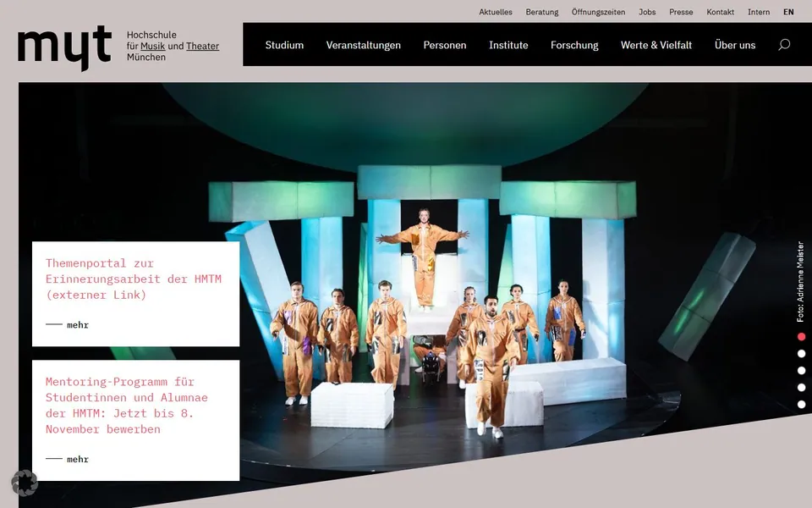The image size is (812, 508).
Task: Open the Über uns menu
Action: click(x=735, y=45)
